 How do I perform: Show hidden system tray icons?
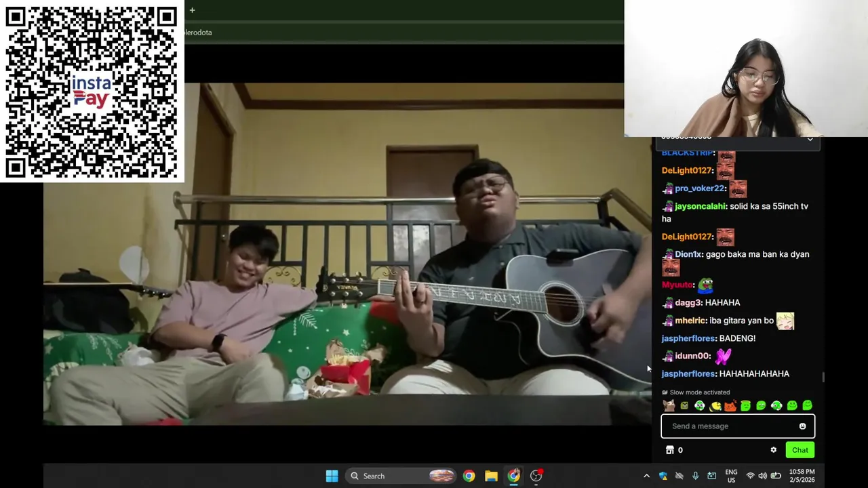pyautogui.click(x=646, y=476)
